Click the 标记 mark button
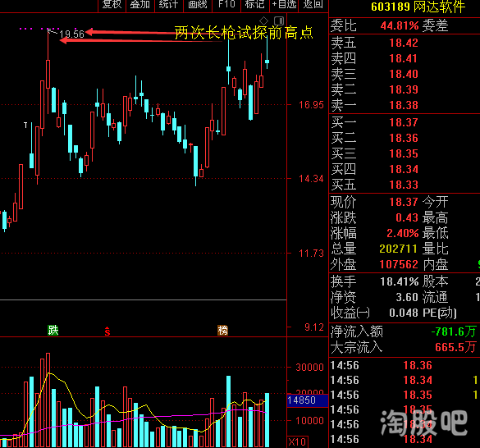Image resolution: width=480 pixels, height=448 pixels. click(254, 4)
